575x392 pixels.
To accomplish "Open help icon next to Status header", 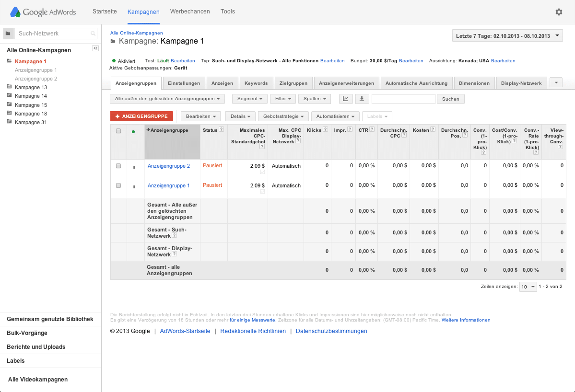I will 222,129.
